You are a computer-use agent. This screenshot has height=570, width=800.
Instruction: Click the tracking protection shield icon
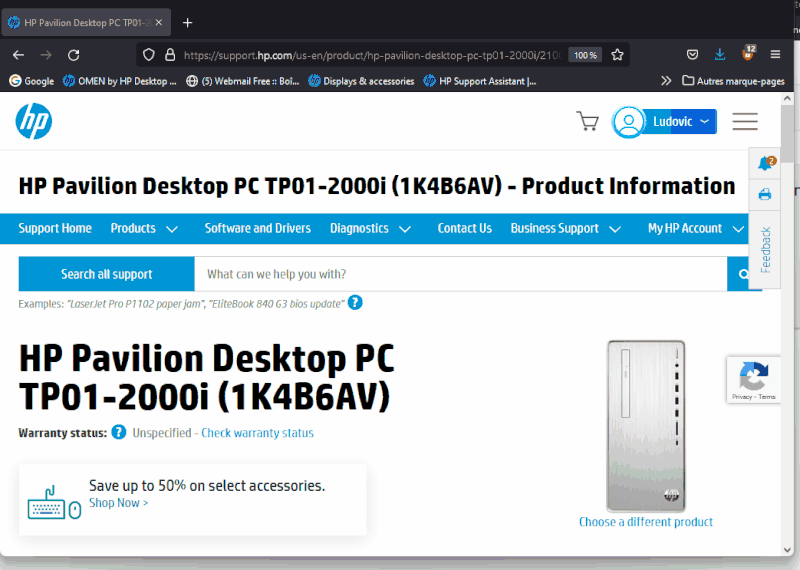coord(148,55)
